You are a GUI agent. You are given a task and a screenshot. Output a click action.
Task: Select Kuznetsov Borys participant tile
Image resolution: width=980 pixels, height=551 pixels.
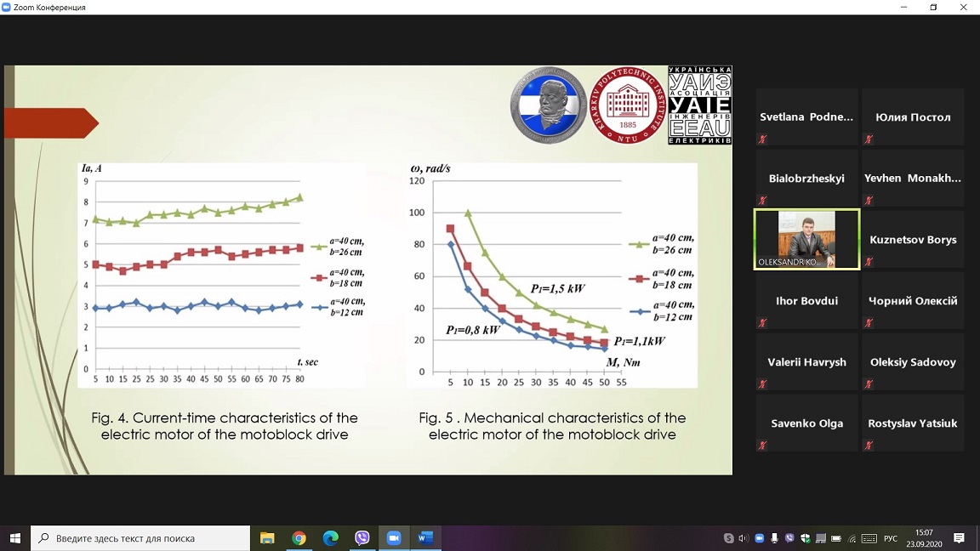913,239
